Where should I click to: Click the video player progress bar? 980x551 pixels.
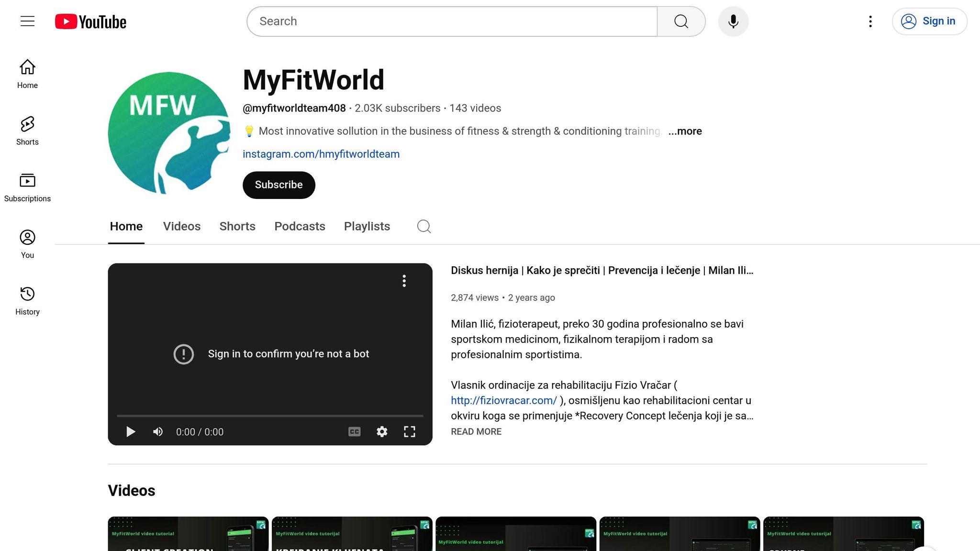270,416
